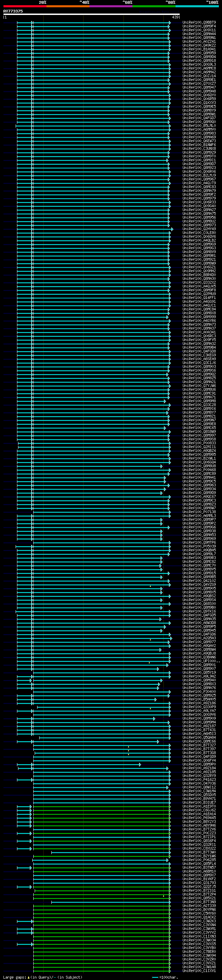Click the UniRef100_B0YPN6 label

(x=199, y=910)
